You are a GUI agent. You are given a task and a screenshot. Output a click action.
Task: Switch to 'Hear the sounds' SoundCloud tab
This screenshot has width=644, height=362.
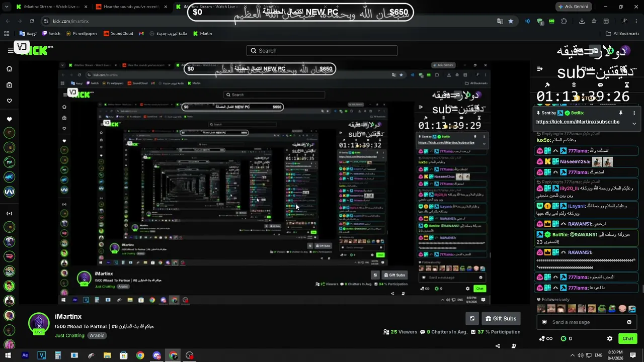click(130, 7)
